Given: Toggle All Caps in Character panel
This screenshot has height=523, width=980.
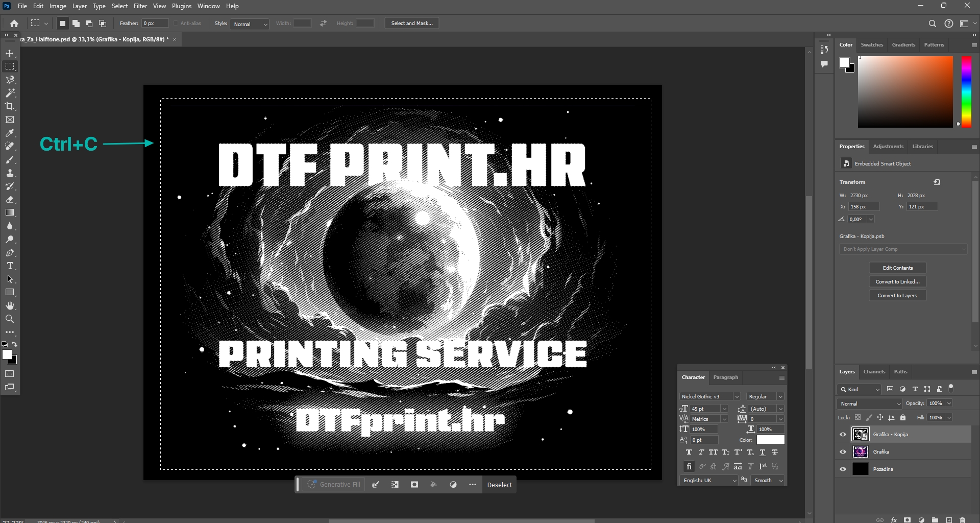Looking at the screenshot, I should 713,453.
